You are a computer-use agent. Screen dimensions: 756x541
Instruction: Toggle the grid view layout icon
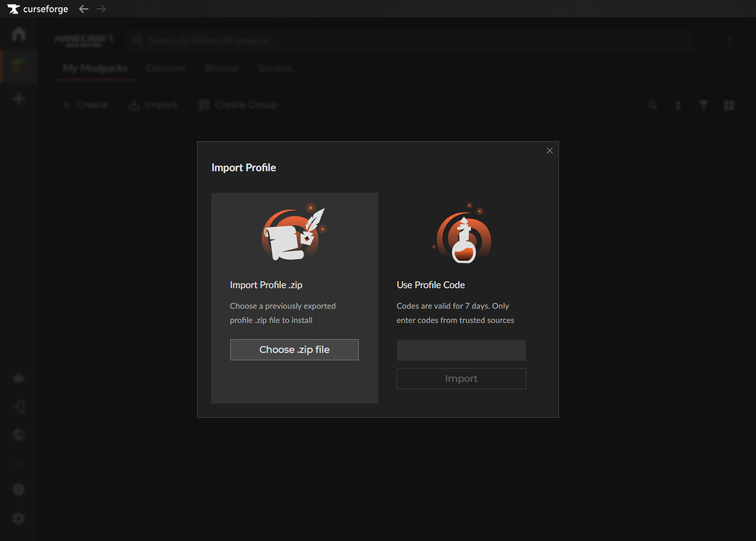click(x=729, y=105)
